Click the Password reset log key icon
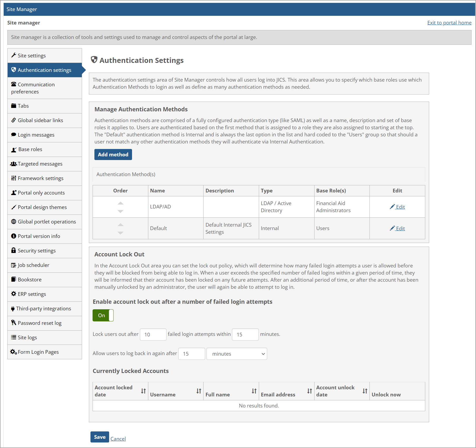The height and width of the screenshot is (448, 476). tap(14, 323)
